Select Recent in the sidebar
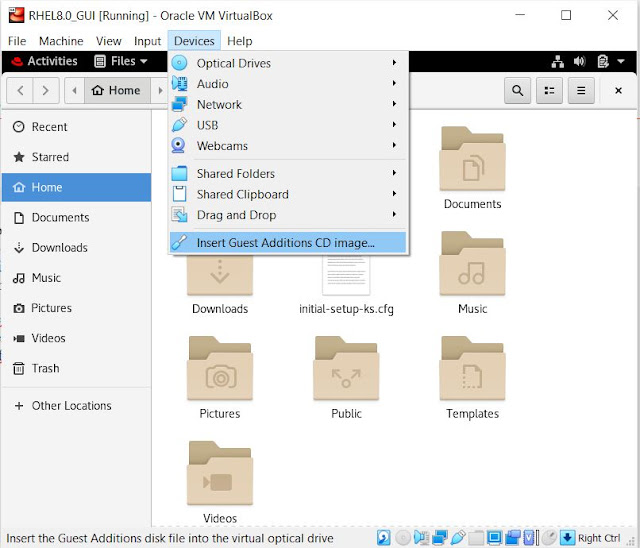Screen dimensions: 640x548 point(76,127)
